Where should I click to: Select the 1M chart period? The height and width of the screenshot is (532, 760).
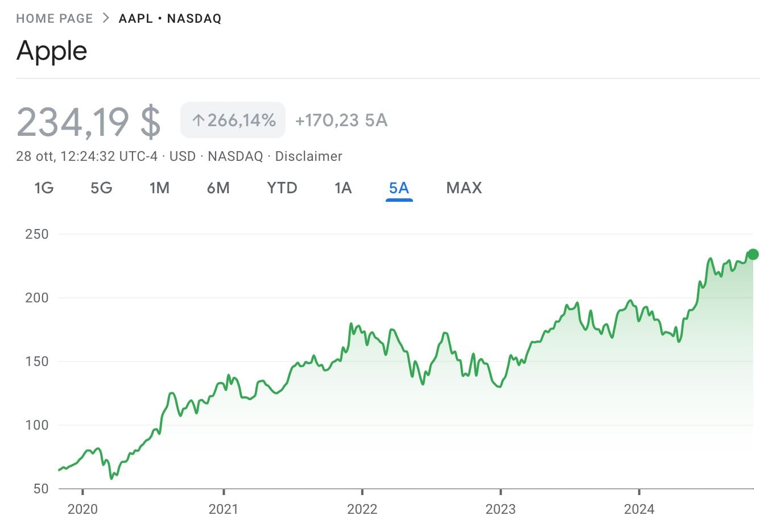click(160, 188)
